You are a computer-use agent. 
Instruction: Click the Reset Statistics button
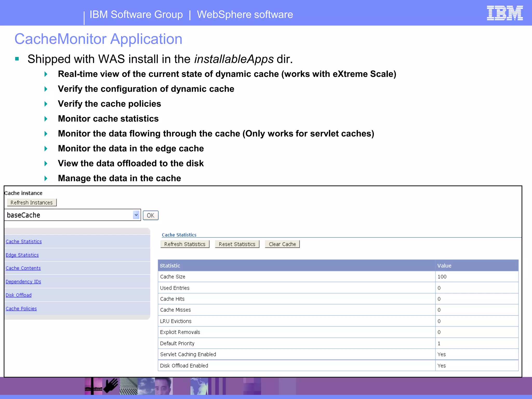click(x=237, y=244)
